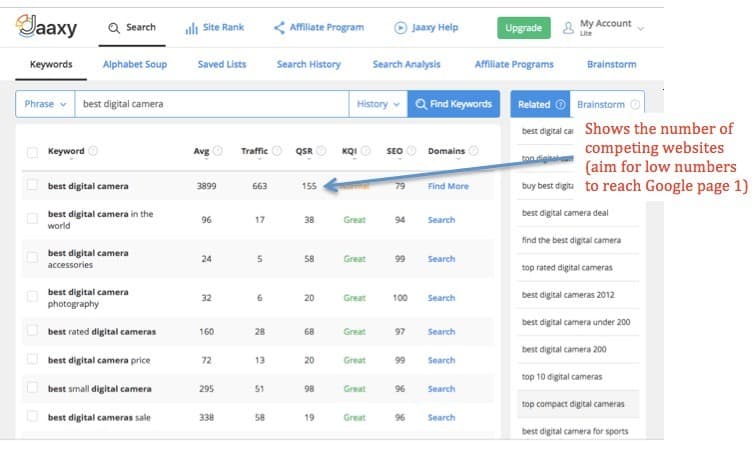Click the Jaaxy Help play icon

[x=400, y=28]
